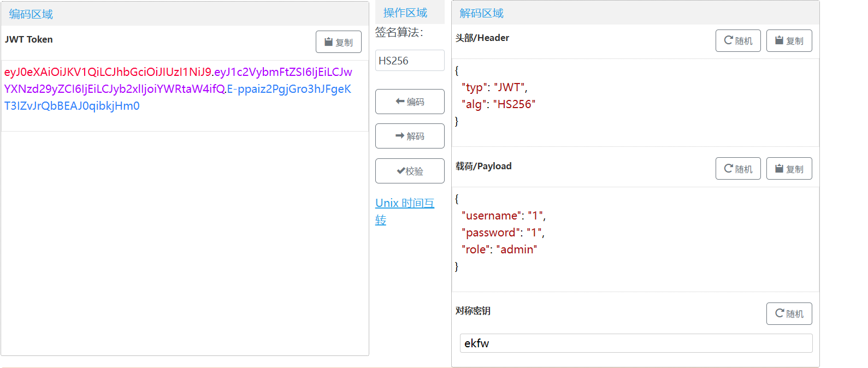The image size is (868, 368).
Task: Click the 解码 decode button
Action: [x=410, y=136]
